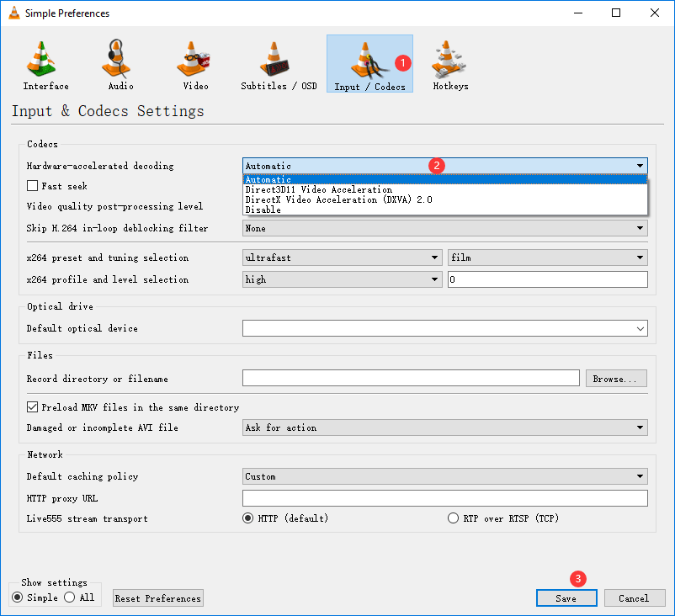
Task: Open Default caching policy dropdown
Action: click(x=444, y=476)
